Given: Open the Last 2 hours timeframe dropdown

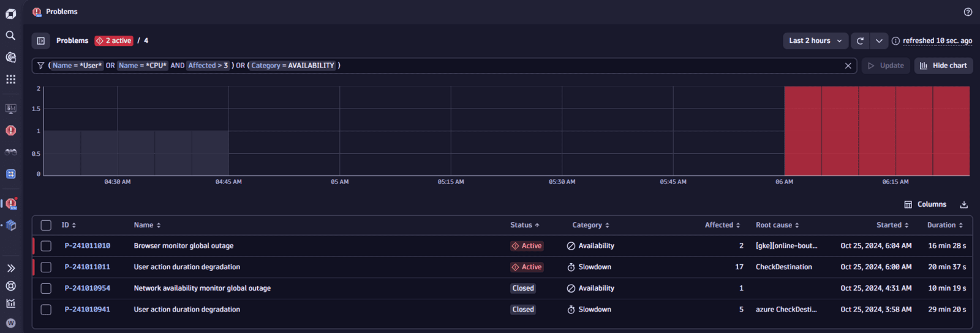Looking at the screenshot, I should [x=815, y=40].
